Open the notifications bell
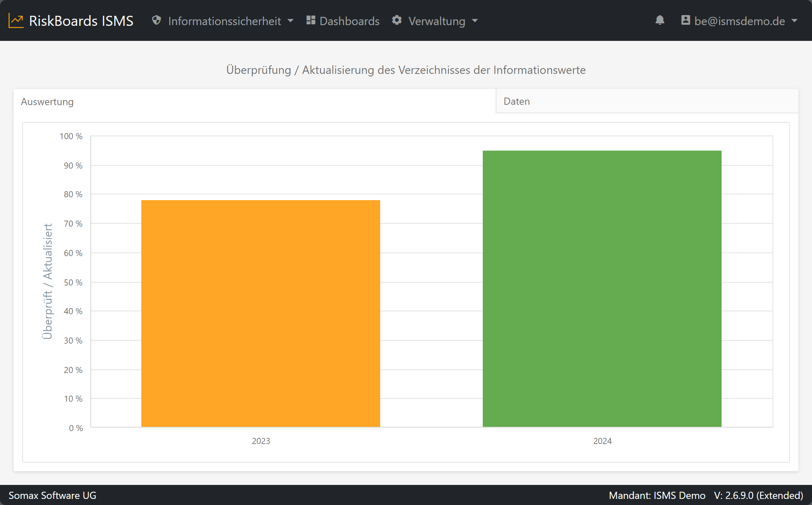 point(660,20)
